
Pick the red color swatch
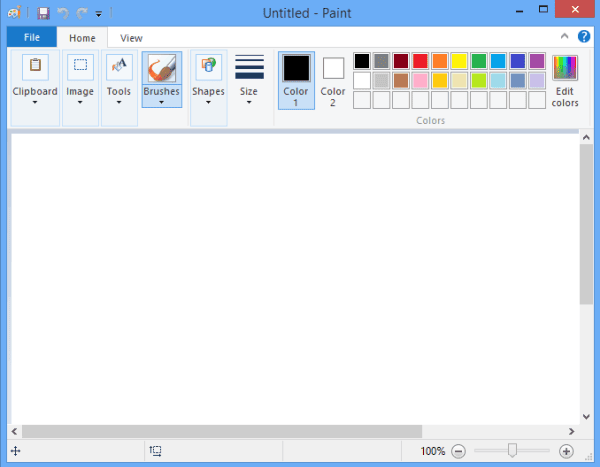pos(420,61)
